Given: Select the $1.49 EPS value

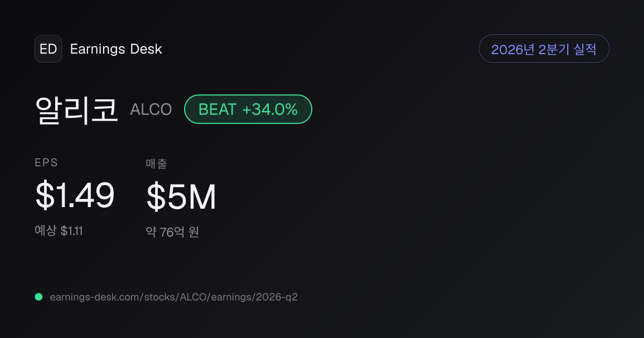Looking at the screenshot, I should coord(75,196).
